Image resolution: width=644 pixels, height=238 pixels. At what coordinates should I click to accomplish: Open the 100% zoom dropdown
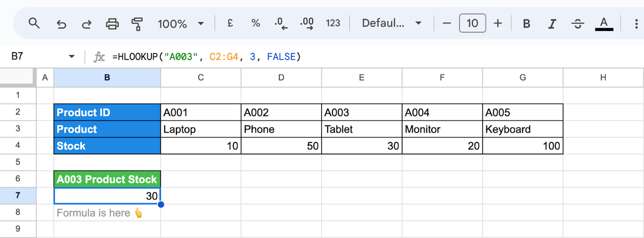click(x=181, y=24)
